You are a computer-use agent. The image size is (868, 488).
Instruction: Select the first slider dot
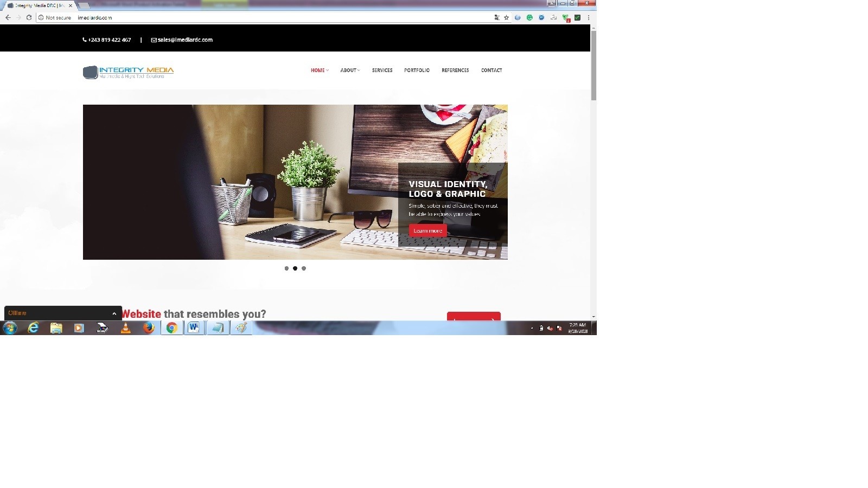pyautogui.click(x=286, y=268)
